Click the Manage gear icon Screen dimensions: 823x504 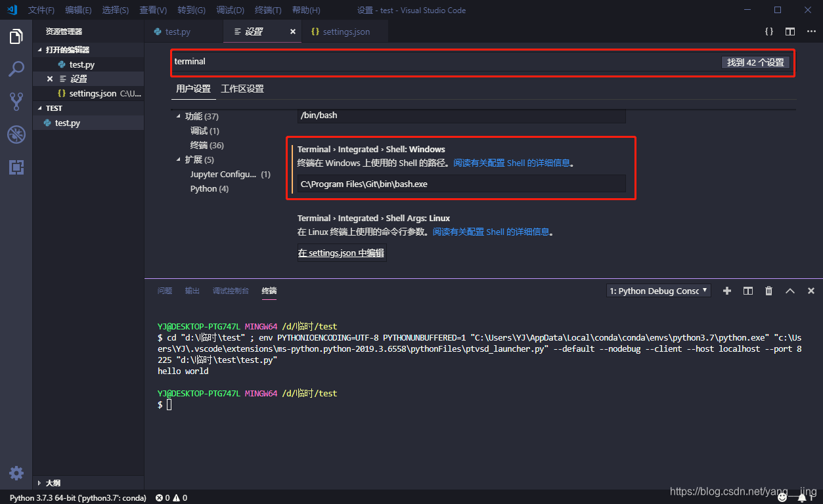(16, 473)
